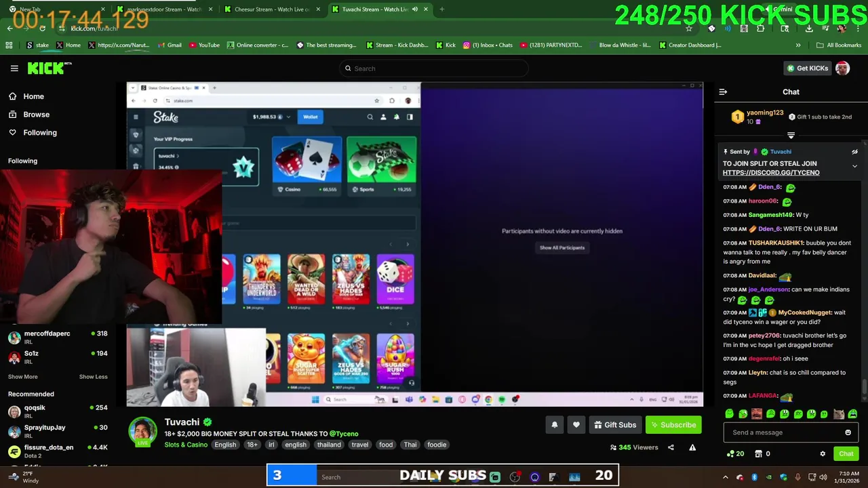Open the YouTube bookmark
868x488 pixels.
point(204,45)
